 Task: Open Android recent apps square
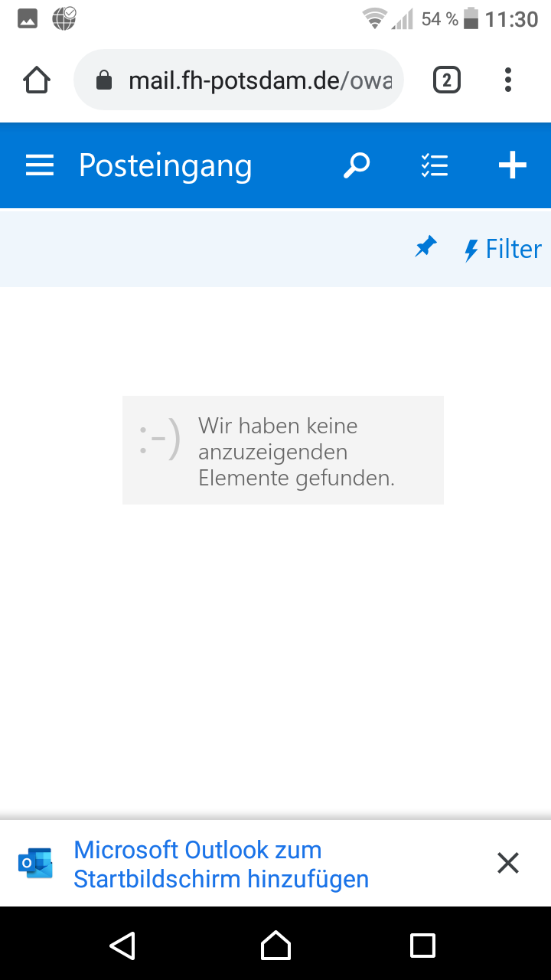422,946
